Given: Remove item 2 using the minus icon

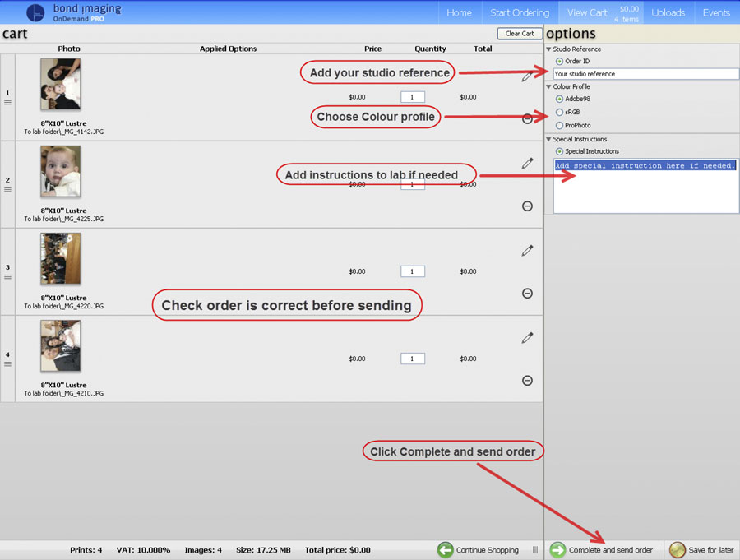Looking at the screenshot, I should (x=528, y=206).
